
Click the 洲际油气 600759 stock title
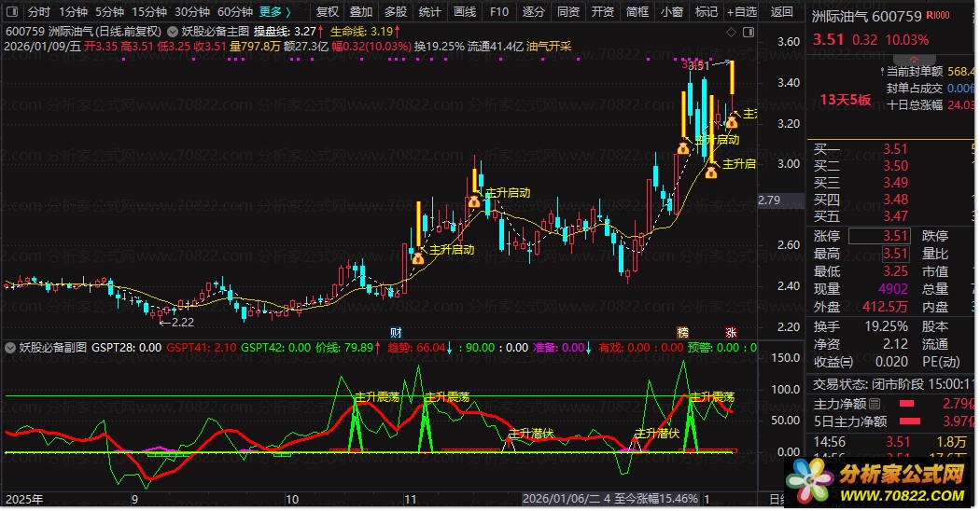coord(867,16)
